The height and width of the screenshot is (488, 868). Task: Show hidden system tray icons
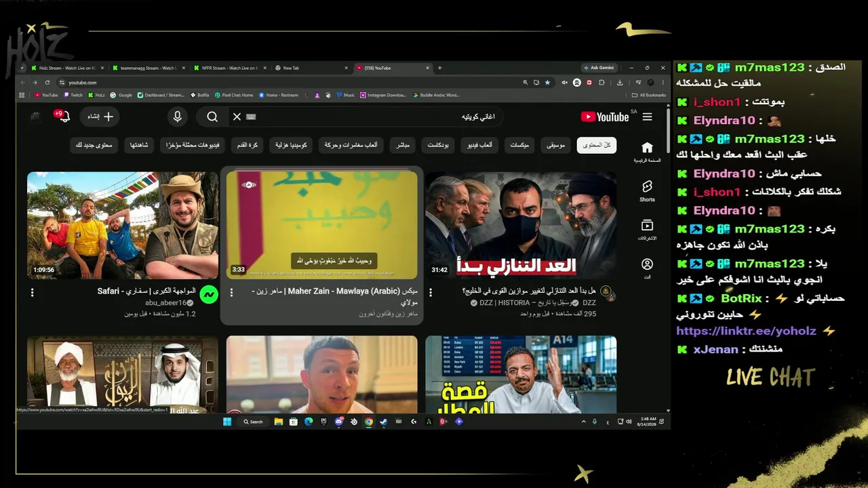583,422
